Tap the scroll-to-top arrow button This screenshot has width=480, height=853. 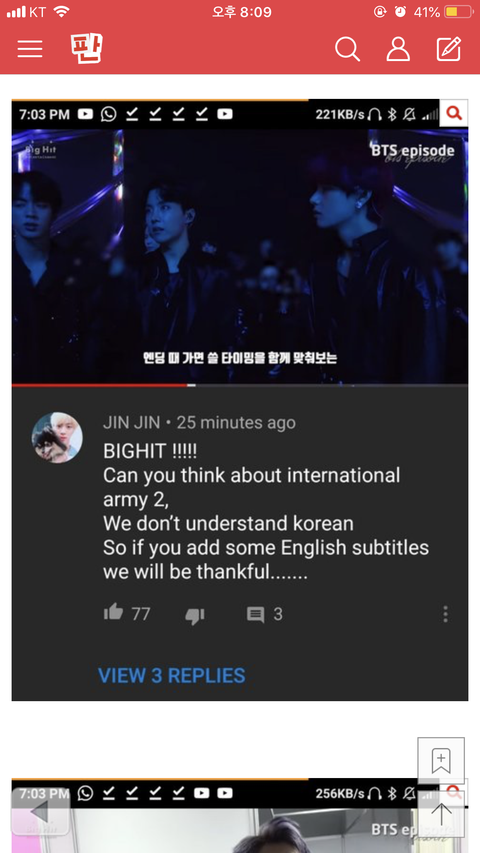pyautogui.click(x=441, y=814)
